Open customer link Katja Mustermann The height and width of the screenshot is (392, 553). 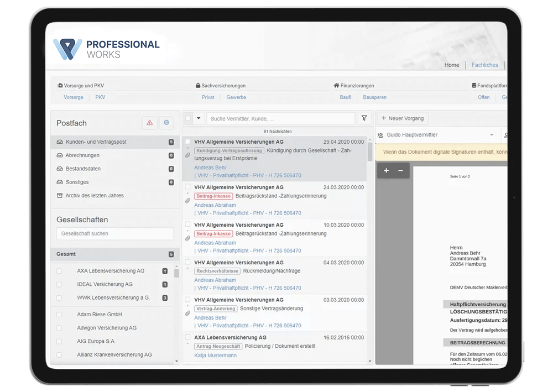[216, 356]
